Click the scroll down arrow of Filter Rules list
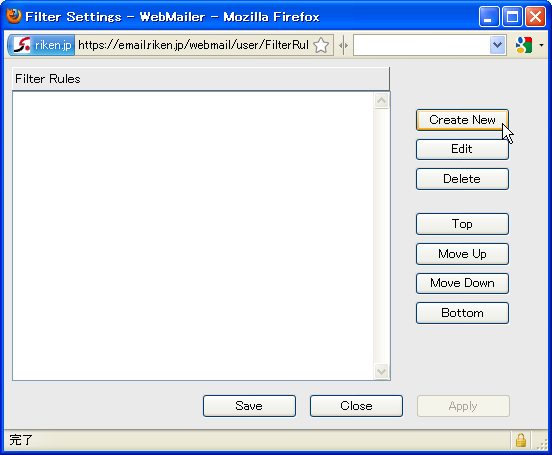 pyautogui.click(x=381, y=371)
